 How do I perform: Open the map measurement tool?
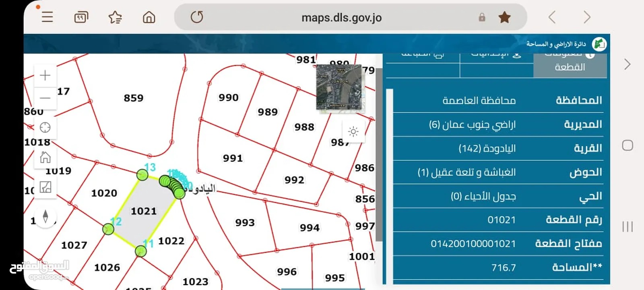[45, 187]
